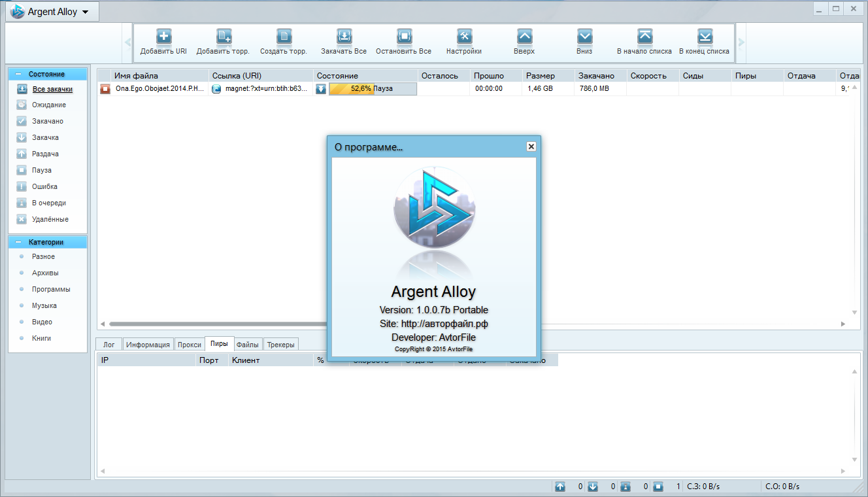Image resolution: width=868 pixels, height=497 pixels.
Task: Click the 52,6% Пауза progress bar
Action: [x=373, y=89]
